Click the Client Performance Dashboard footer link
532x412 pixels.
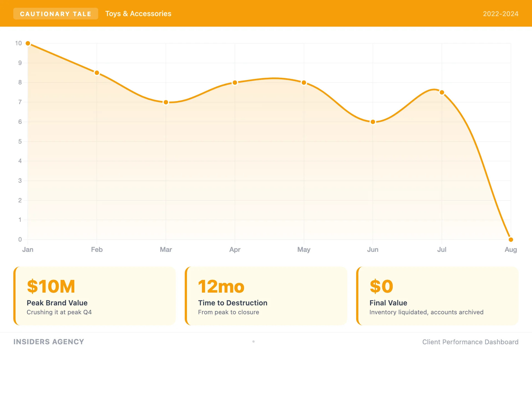pyautogui.click(x=470, y=342)
